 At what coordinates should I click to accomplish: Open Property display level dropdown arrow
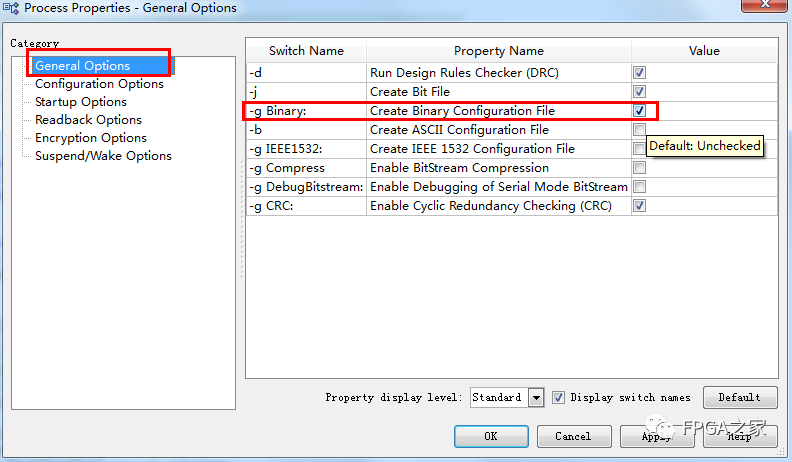536,398
